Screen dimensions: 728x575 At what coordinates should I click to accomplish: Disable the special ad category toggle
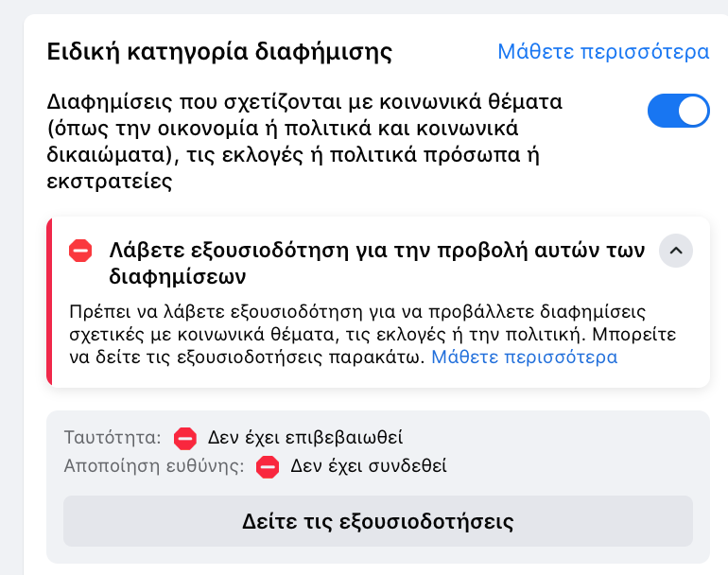(678, 111)
